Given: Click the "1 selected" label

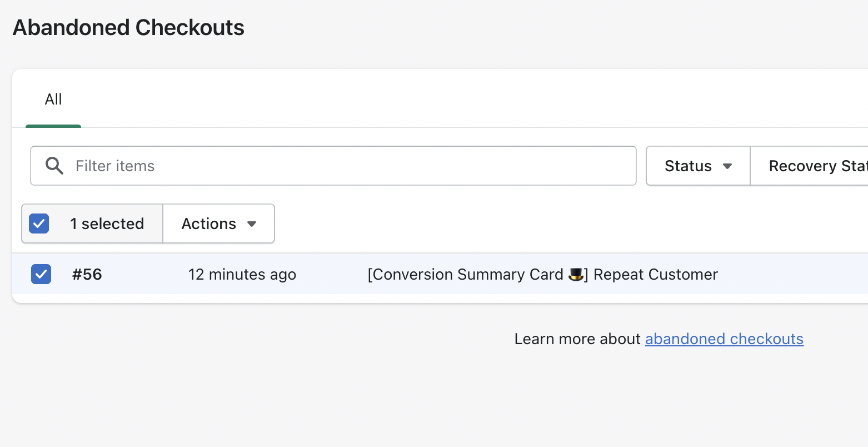Looking at the screenshot, I should point(107,223).
